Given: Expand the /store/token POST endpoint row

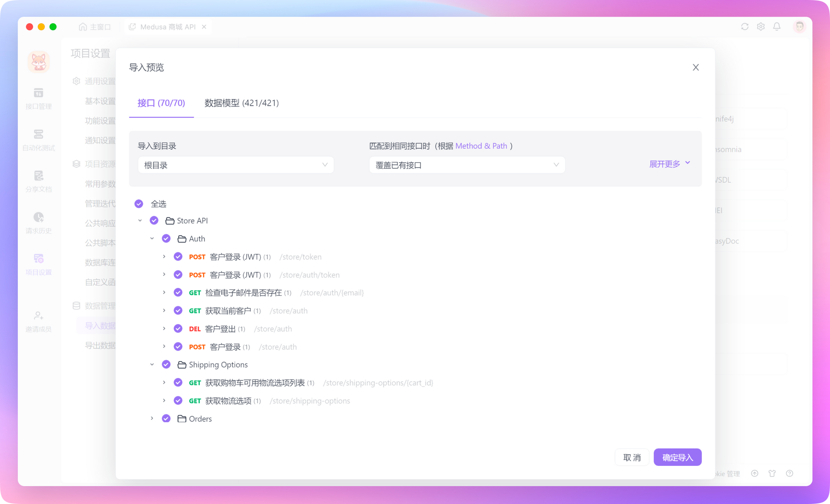Looking at the screenshot, I should pyautogui.click(x=164, y=257).
